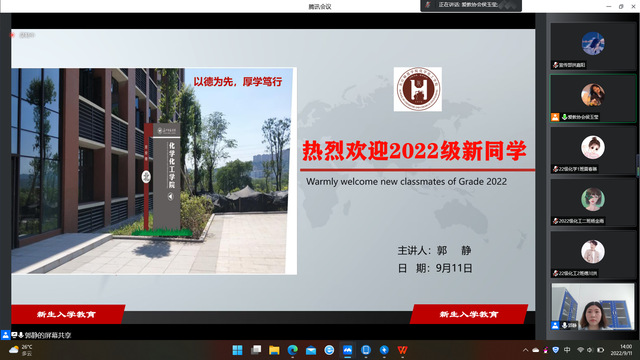Screen dimensions: 640x360
Task: Open the weather widget showing 26°C
Action: tap(20, 350)
